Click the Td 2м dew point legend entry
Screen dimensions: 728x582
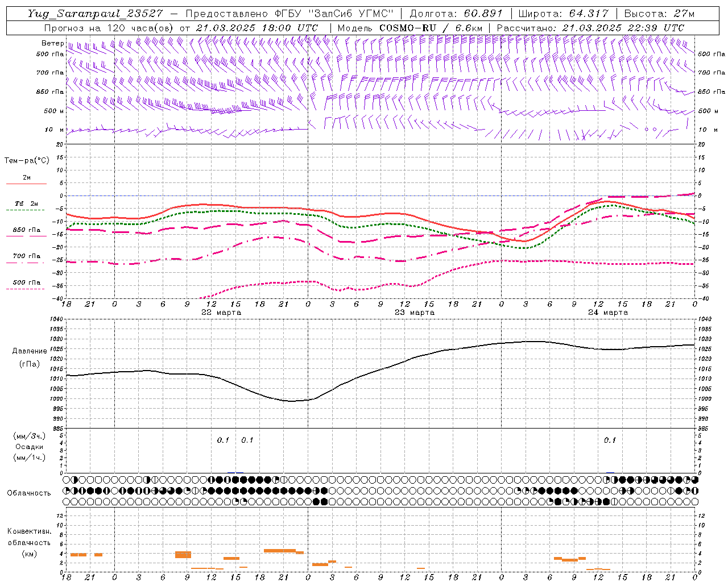pyautogui.click(x=27, y=203)
